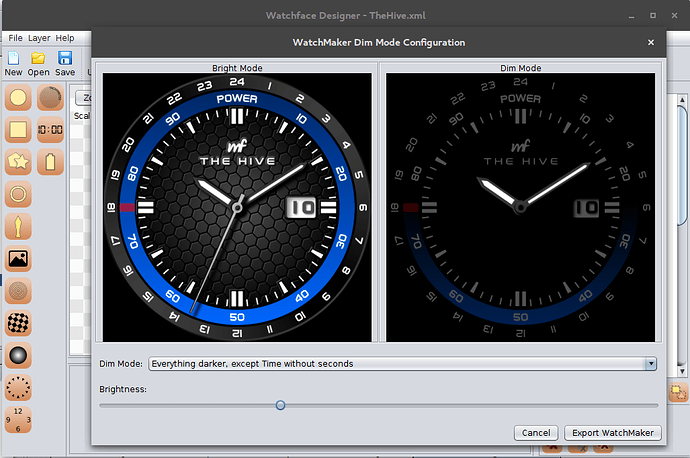Close the Dim Mode Configuration dialog
690x458 pixels.
point(651,42)
